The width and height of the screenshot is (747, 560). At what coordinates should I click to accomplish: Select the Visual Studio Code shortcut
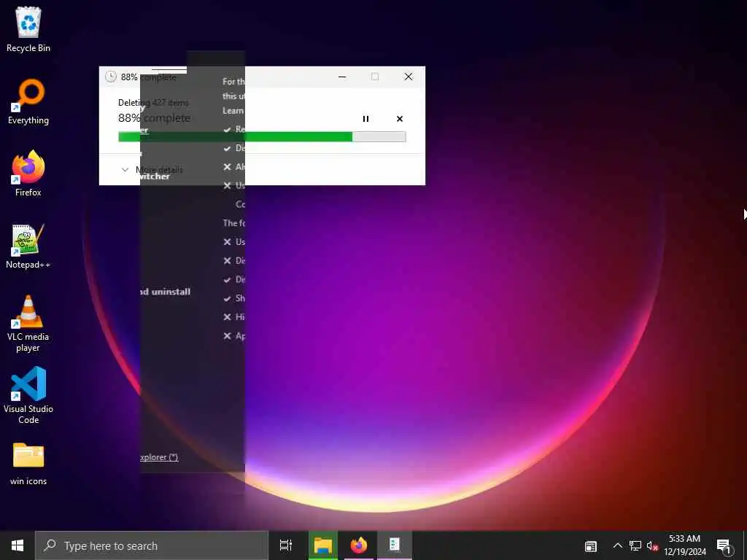click(28, 395)
